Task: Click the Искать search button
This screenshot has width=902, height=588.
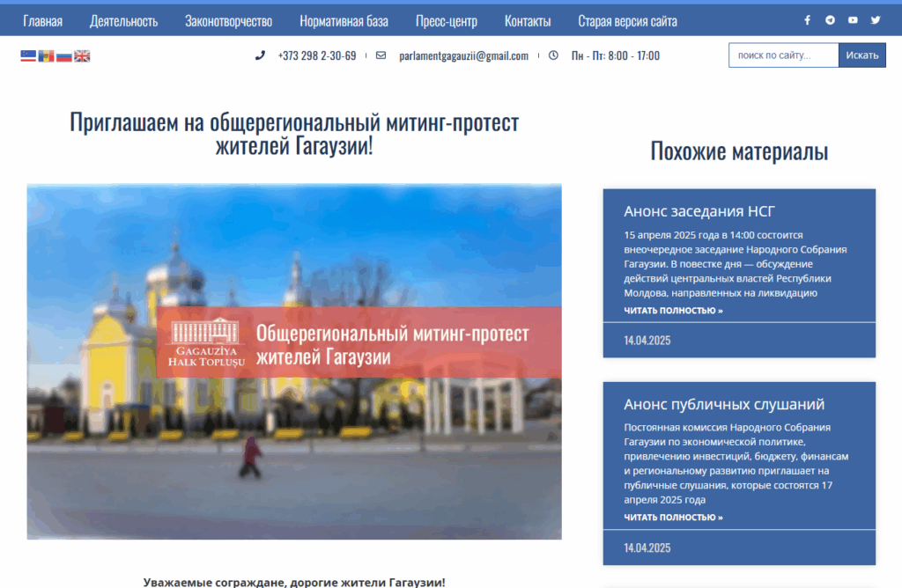Action: coord(861,55)
